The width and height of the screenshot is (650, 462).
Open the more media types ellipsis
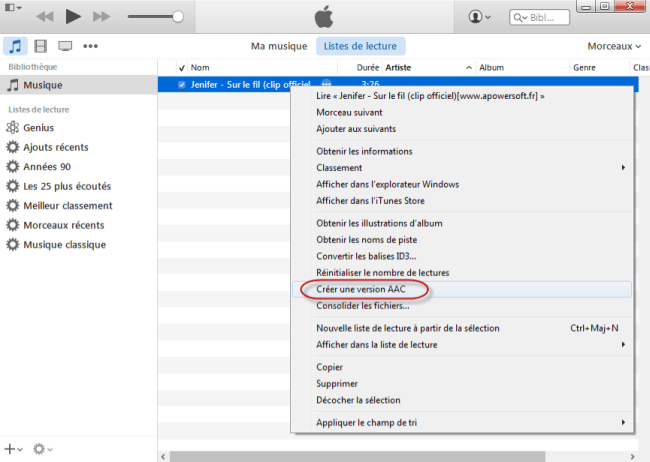[x=90, y=46]
